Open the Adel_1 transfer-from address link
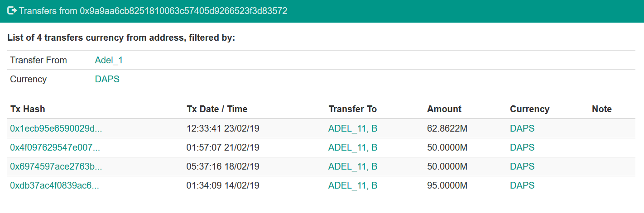The image size is (644, 213). 109,60
